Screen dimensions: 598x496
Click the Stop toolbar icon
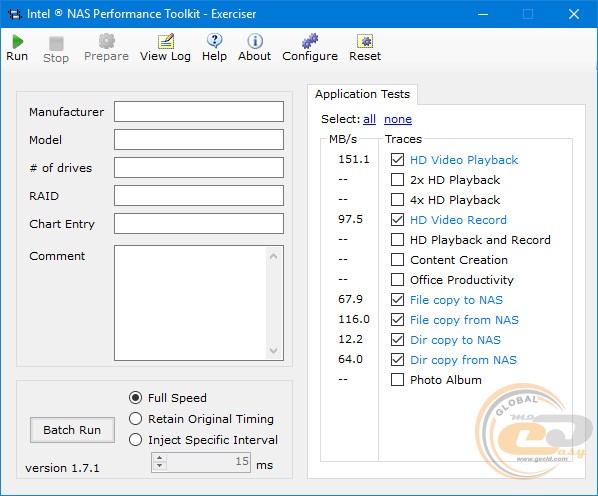(56, 43)
